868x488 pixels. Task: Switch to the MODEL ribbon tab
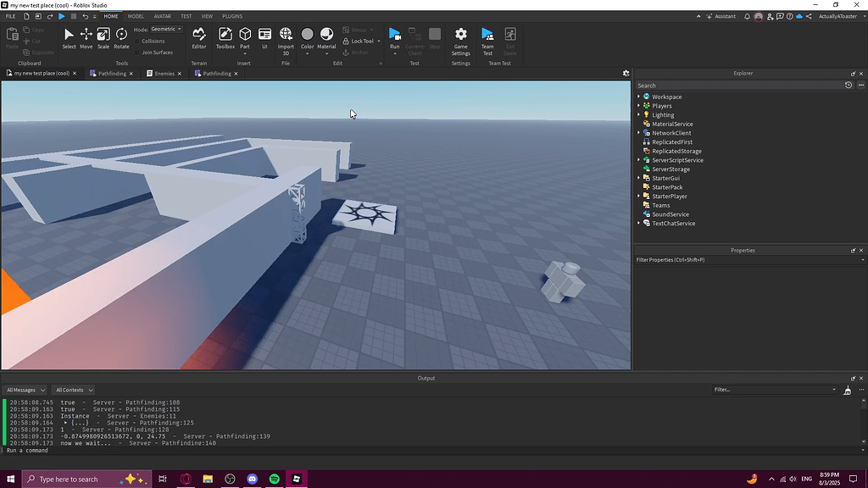(136, 17)
